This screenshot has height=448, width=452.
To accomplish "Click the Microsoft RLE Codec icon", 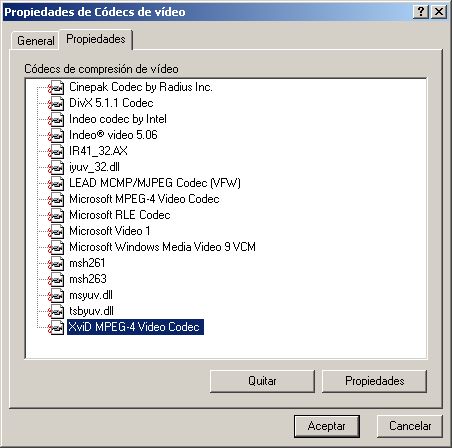I will tap(56, 216).
